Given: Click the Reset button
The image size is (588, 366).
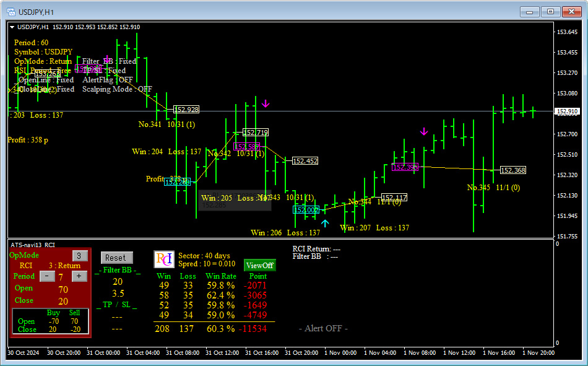Looking at the screenshot, I should 116,258.
